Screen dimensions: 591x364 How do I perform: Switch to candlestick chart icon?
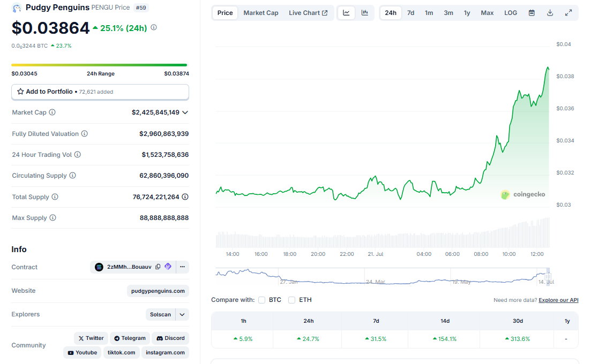(364, 13)
